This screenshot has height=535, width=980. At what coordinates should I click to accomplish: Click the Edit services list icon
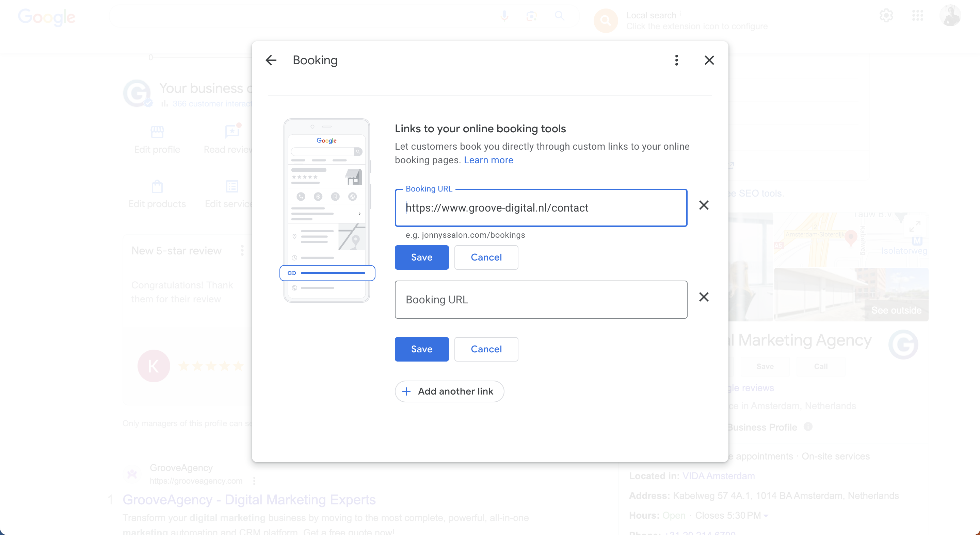[232, 187]
